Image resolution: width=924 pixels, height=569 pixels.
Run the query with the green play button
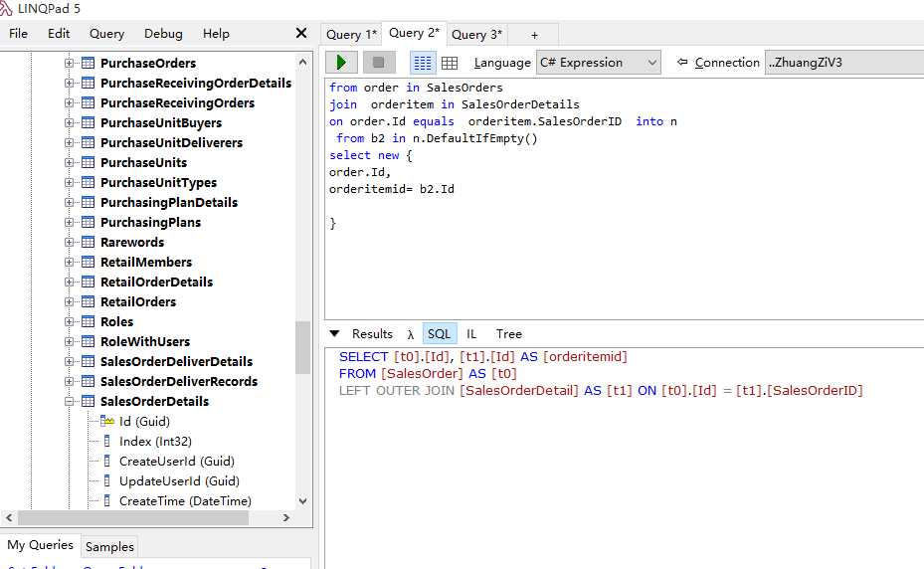(x=341, y=63)
